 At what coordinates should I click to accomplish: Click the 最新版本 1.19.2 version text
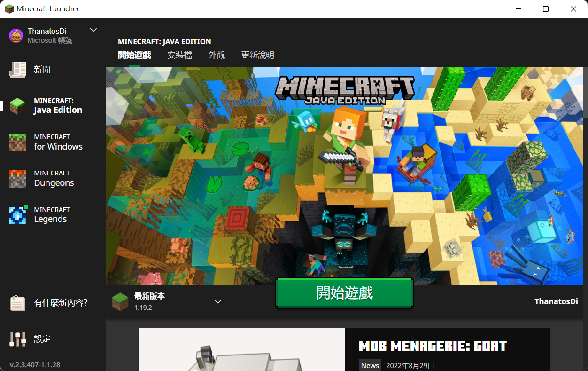click(149, 301)
